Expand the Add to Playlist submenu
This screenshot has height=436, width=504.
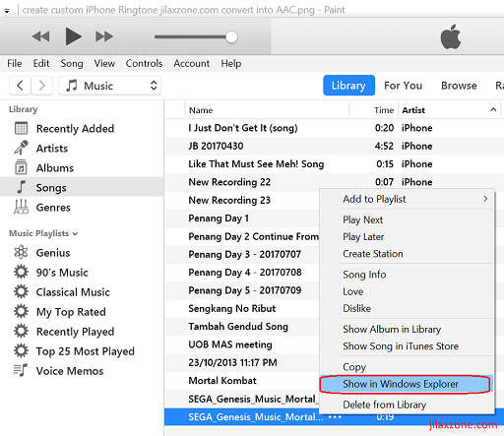coord(407,199)
